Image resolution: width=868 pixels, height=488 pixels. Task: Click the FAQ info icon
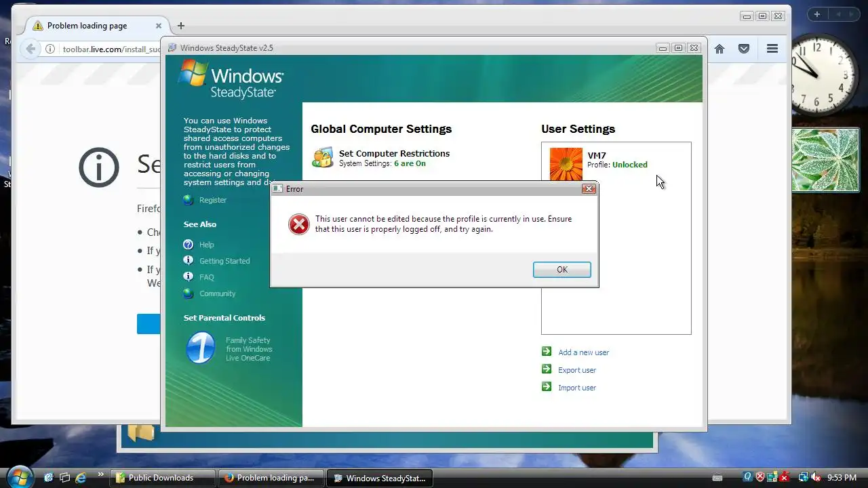tap(189, 277)
